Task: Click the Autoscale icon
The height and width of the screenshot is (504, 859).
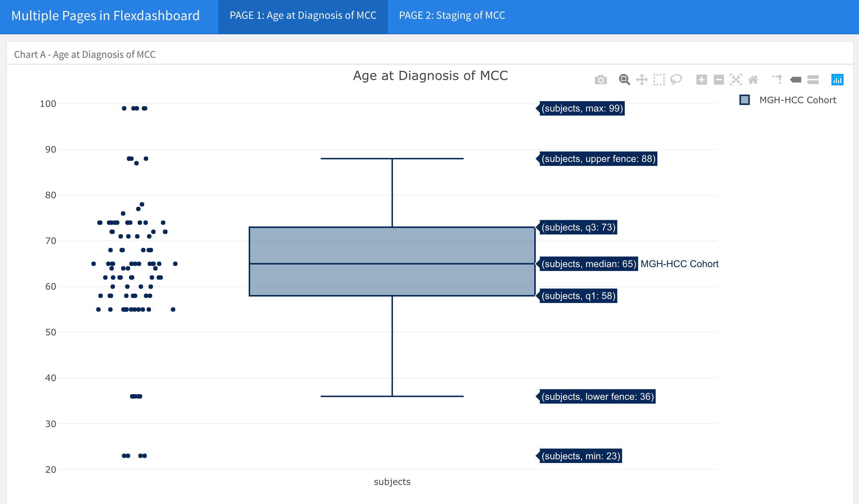Action: pyautogui.click(x=736, y=80)
